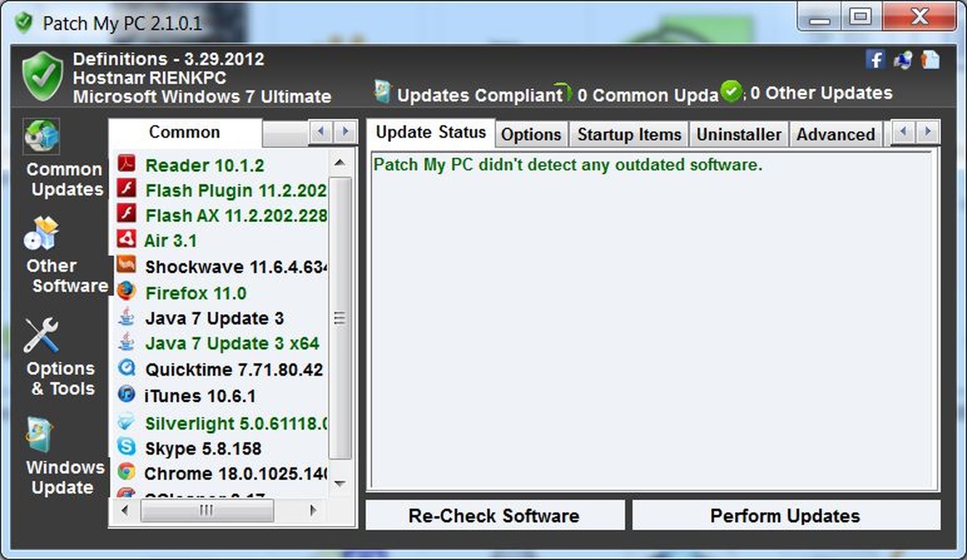This screenshot has height=560, width=967.
Task: Click the iTunes icon in the list
Action: (x=126, y=395)
